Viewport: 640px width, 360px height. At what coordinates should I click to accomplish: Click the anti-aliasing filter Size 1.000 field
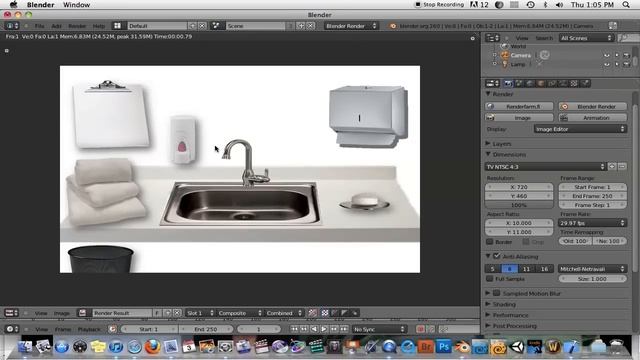pos(592,279)
